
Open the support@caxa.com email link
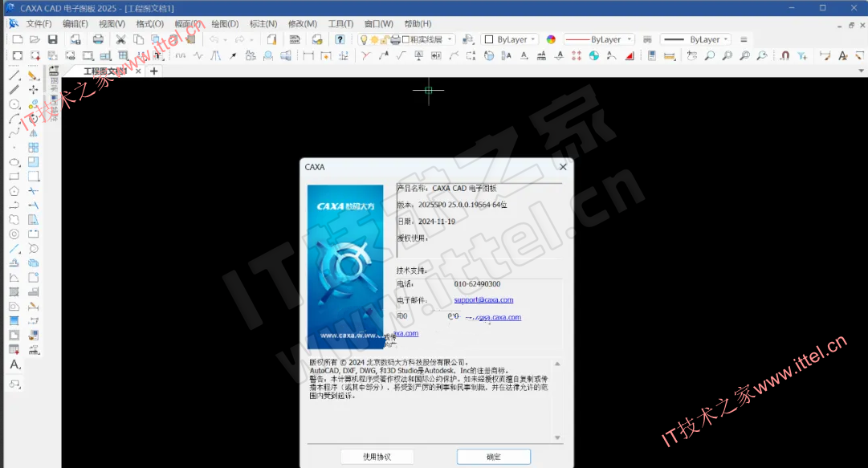pyautogui.click(x=483, y=300)
